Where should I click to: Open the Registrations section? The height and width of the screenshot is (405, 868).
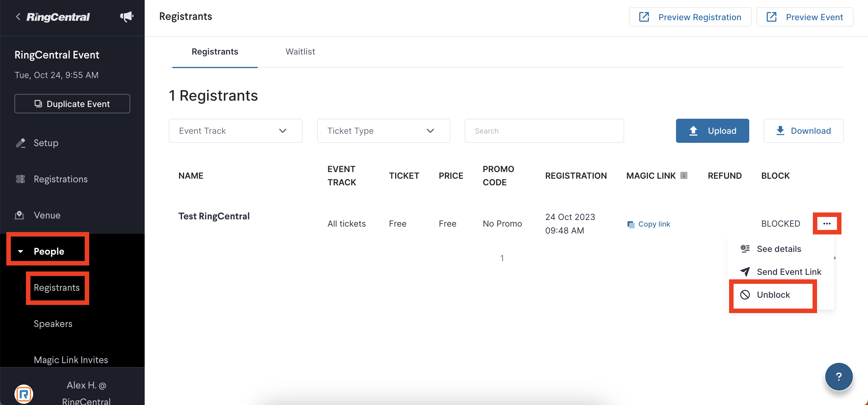click(61, 179)
